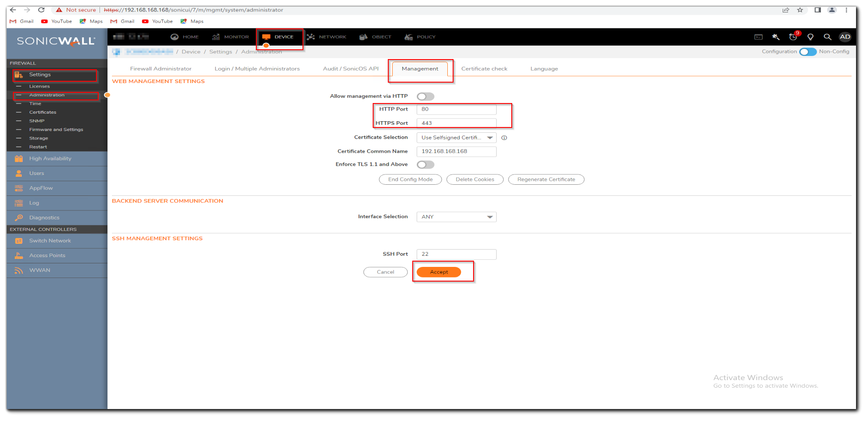Select Administration in the sidebar
This screenshot has width=868, height=421.
47,95
